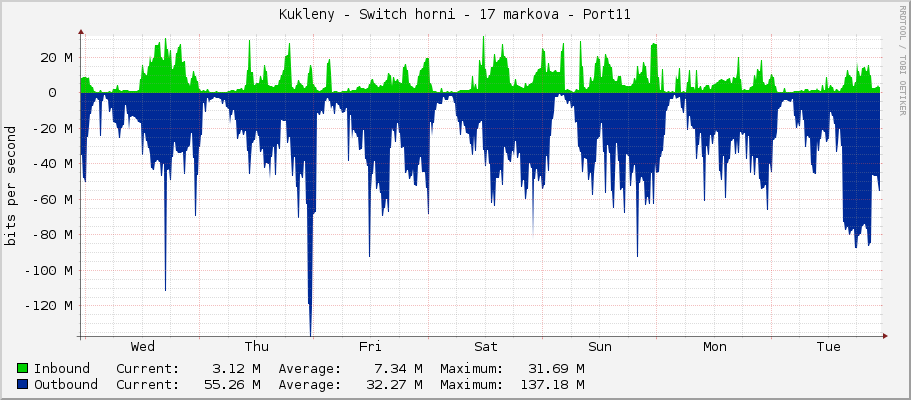Viewport: 911px width, 400px height.
Task: Click the 'Thu' x-axis label
Action: click(257, 347)
